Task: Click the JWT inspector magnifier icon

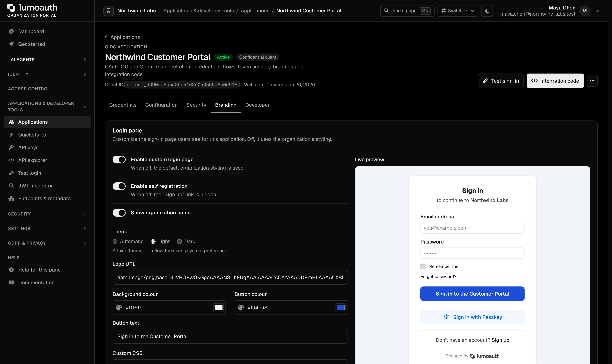Action: (11, 186)
